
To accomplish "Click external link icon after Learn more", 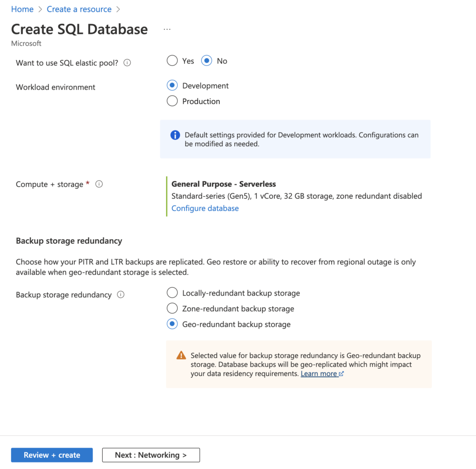I will [342, 374].
